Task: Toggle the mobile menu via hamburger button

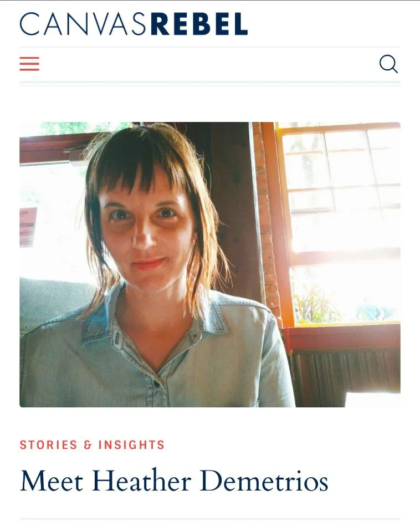Action: coord(29,64)
